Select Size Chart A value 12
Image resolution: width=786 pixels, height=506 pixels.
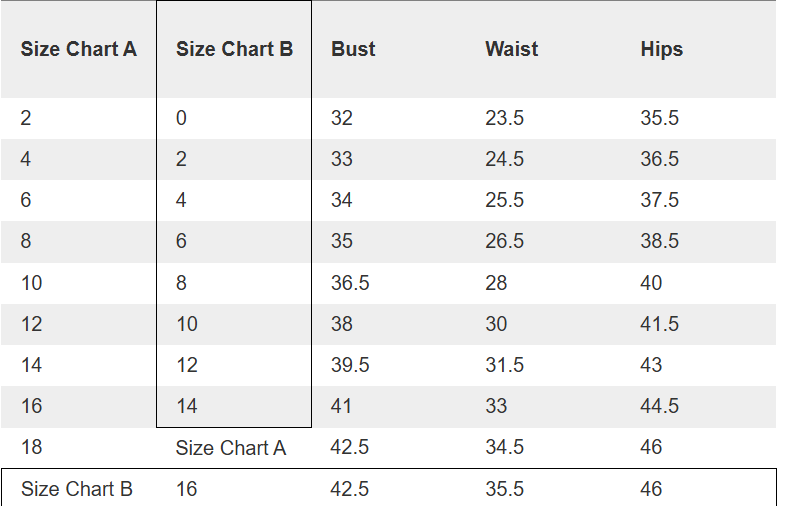pyautogui.click(x=32, y=324)
